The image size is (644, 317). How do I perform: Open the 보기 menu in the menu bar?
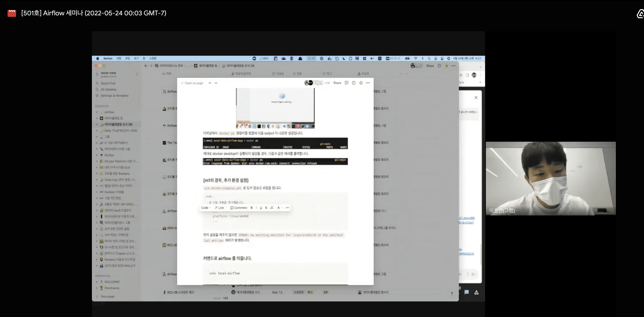[136, 59]
